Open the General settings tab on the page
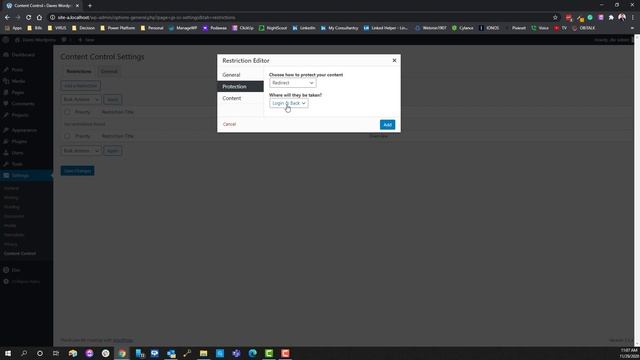The height and width of the screenshot is (360, 640). pos(109,71)
